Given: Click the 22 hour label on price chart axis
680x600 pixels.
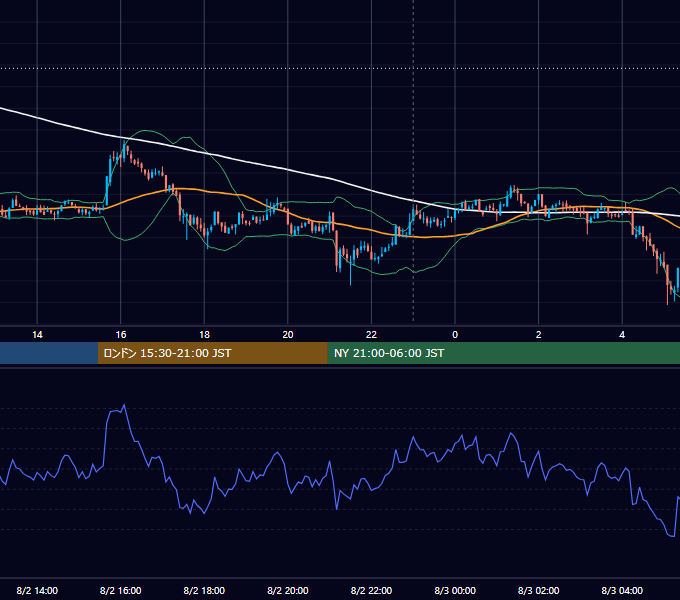Looking at the screenshot, I should [371, 335].
